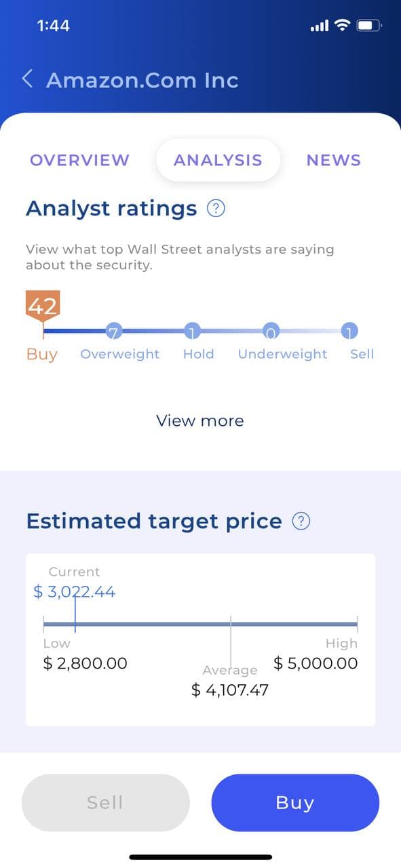Select the Underweight rating dot showing 0
401x868 pixels.
[x=271, y=332]
